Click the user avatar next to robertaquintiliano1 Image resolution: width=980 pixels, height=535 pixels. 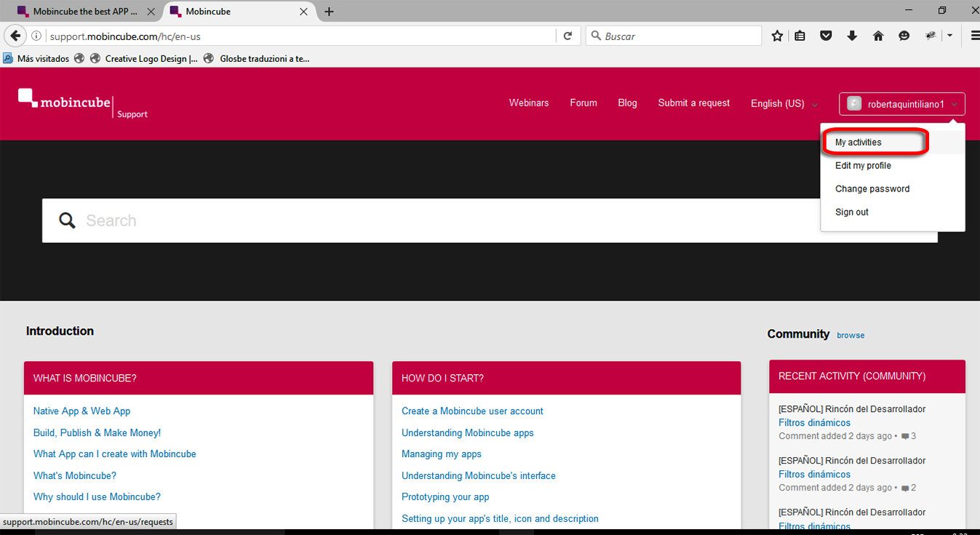854,104
